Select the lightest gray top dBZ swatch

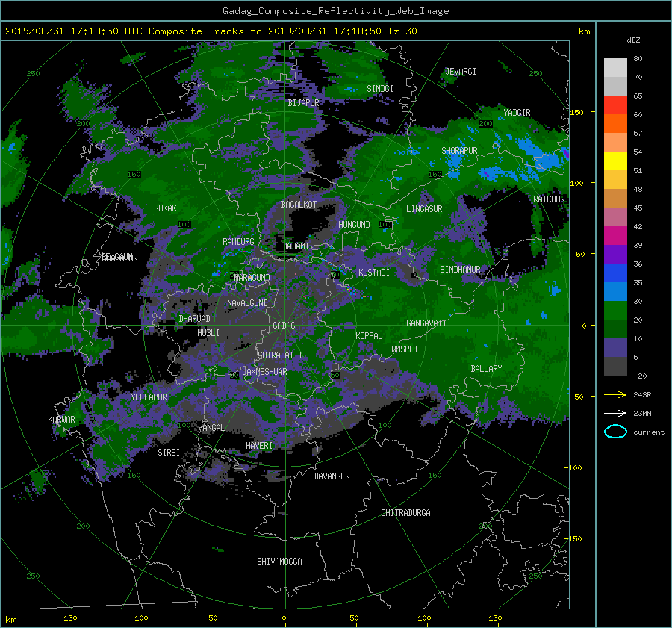click(x=615, y=68)
